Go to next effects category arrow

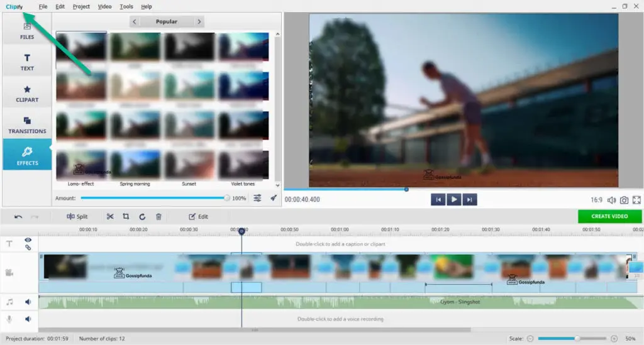coord(199,22)
